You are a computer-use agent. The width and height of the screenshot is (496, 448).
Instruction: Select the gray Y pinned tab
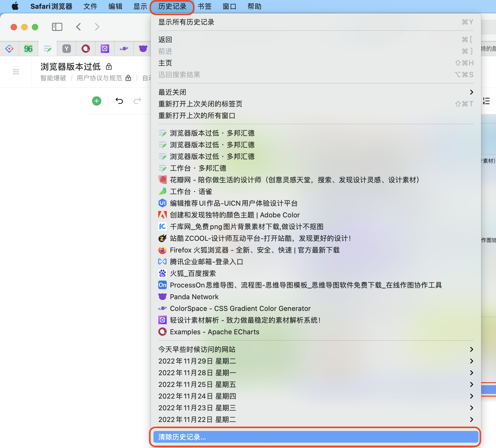(66, 49)
